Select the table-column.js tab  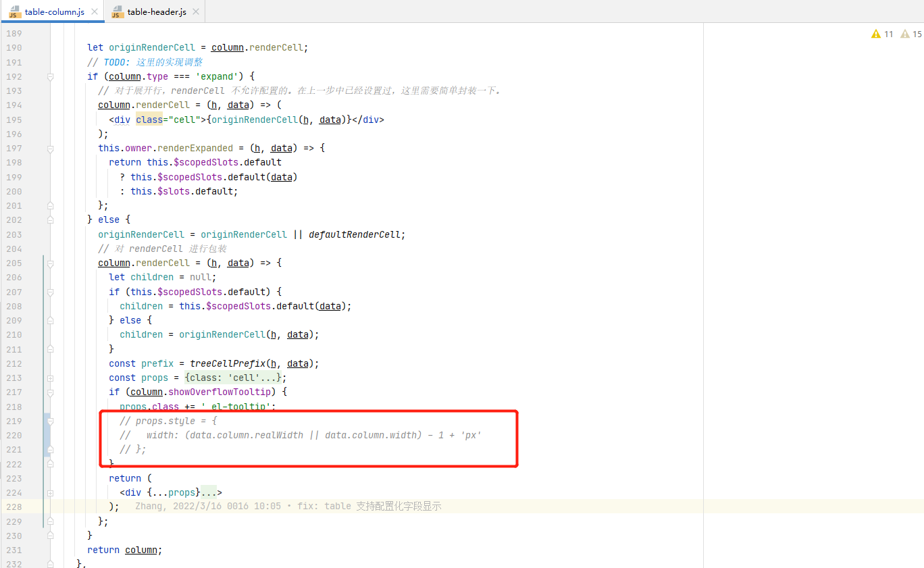point(54,12)
